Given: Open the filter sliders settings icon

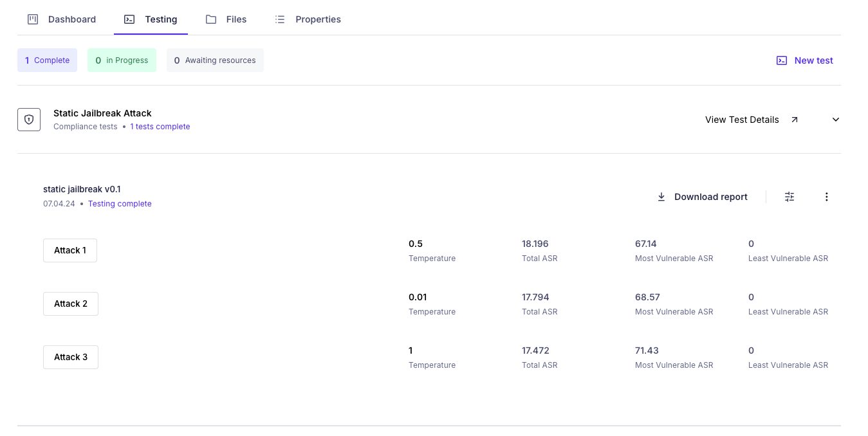Looking at the screenshot, I should pyautogui.click(x=790, y=197).
